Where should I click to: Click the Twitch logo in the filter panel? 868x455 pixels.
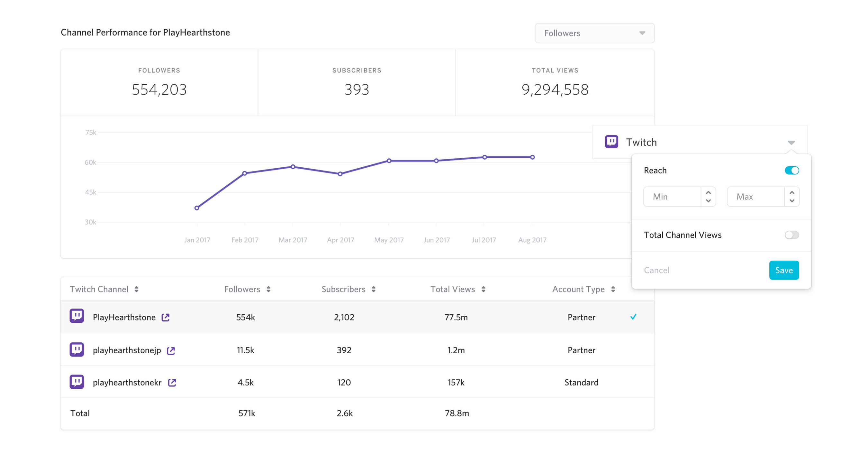(x=612, y=142)
